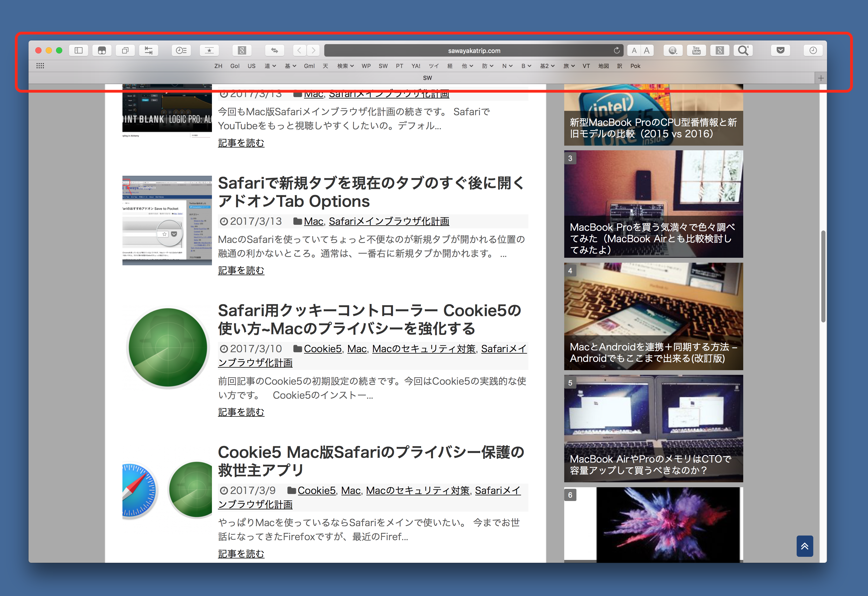Expand the 道 bookmarks folder
The image size is (868, 596).
[x=270, y=66]
